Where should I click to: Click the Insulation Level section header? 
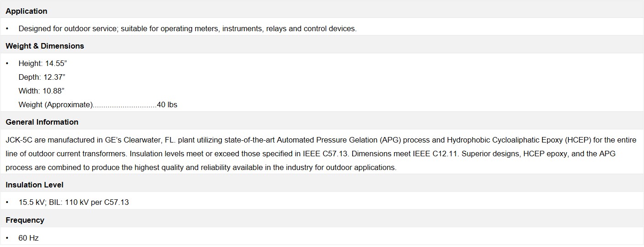click(34, 185)
